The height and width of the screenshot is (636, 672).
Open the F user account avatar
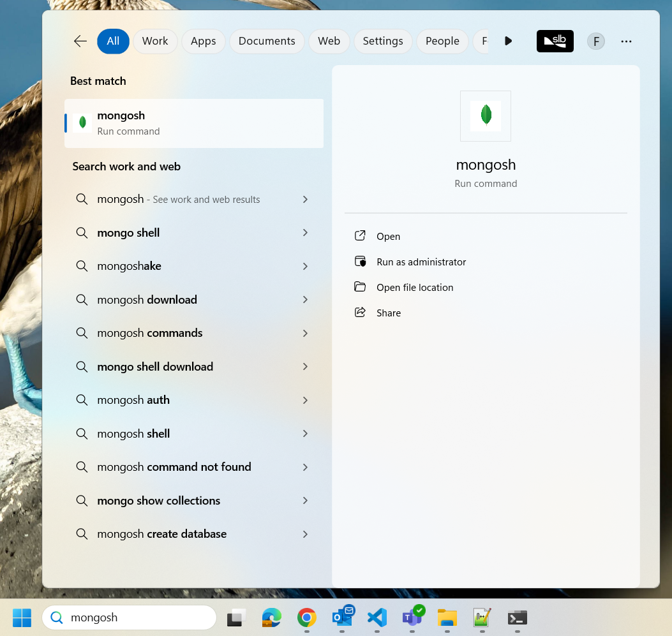pos(595,41)
